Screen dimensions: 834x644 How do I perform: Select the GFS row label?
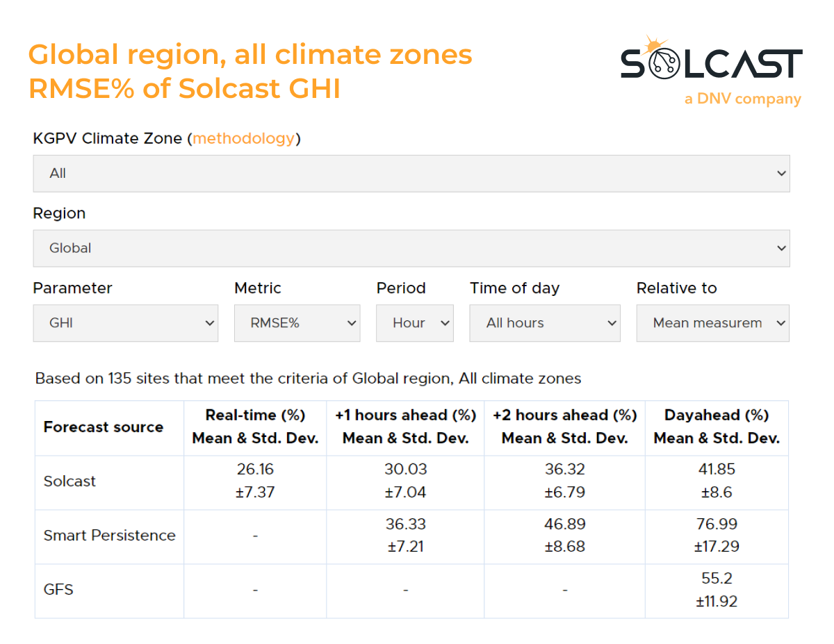[58, 590]
